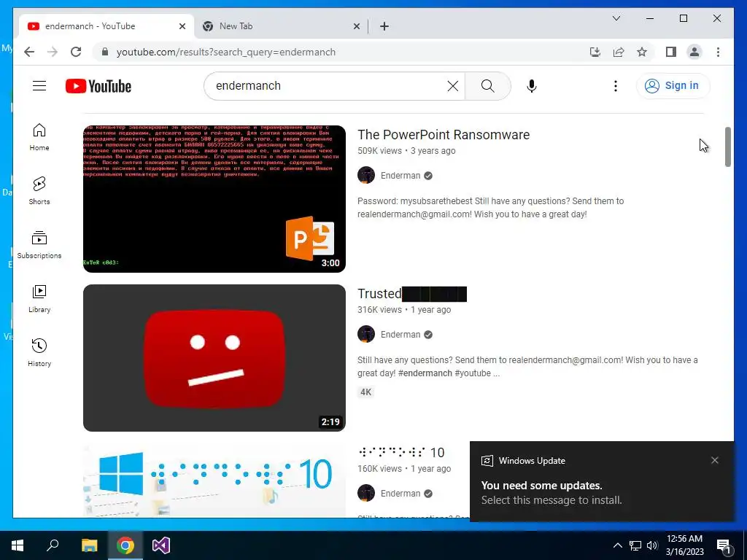Start voice search with the microphone
The image size is (747, 560).
[x=532, y=86]
